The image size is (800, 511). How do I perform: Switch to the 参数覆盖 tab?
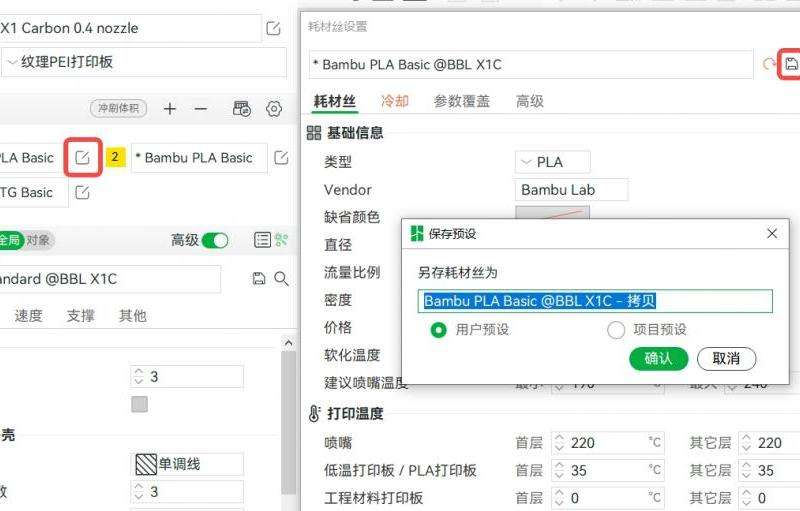[x=462, y=101]
